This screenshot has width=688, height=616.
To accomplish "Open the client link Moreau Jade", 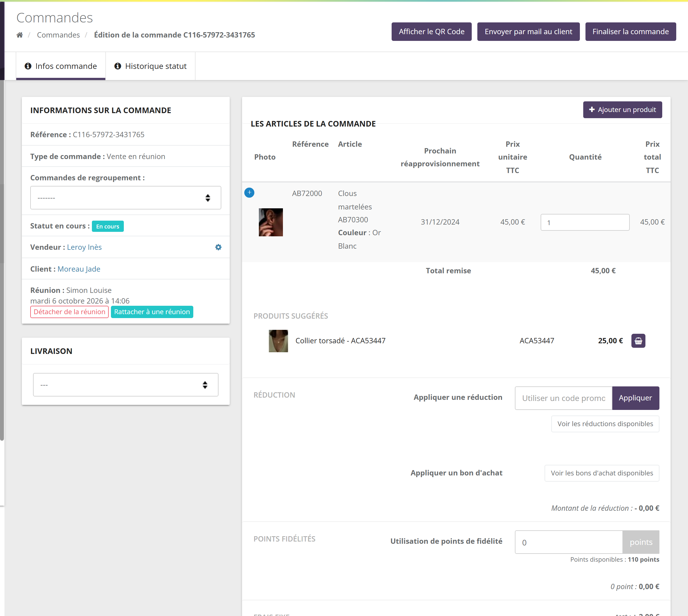I will pos(79,269).
